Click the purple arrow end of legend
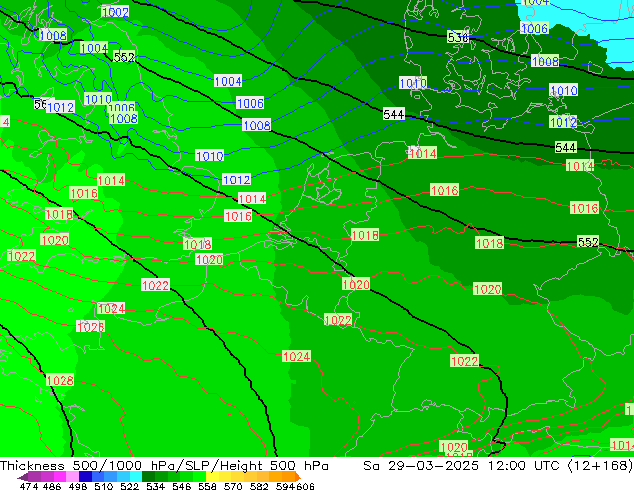634x490 pixels. 23,477
